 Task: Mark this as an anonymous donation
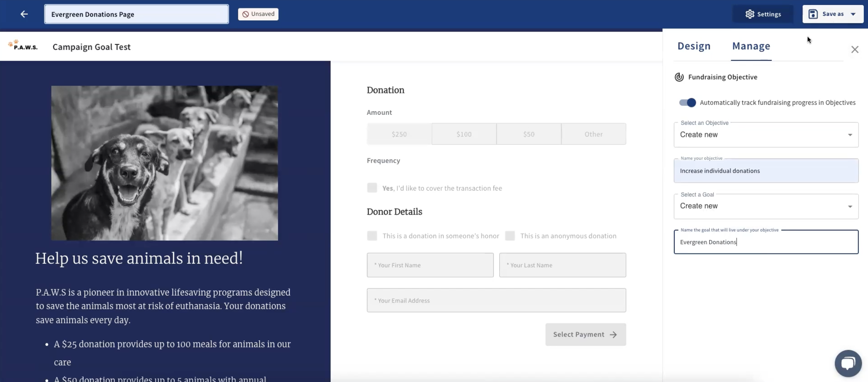510,236
